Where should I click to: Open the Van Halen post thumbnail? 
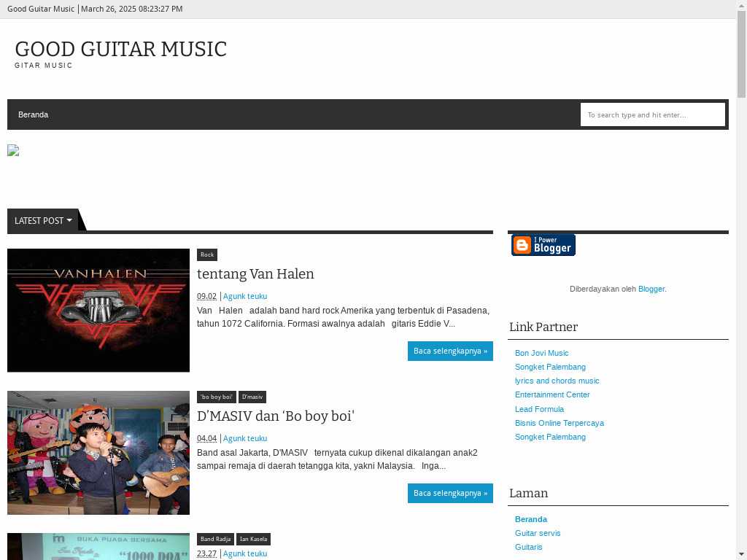tap(98, 310)
